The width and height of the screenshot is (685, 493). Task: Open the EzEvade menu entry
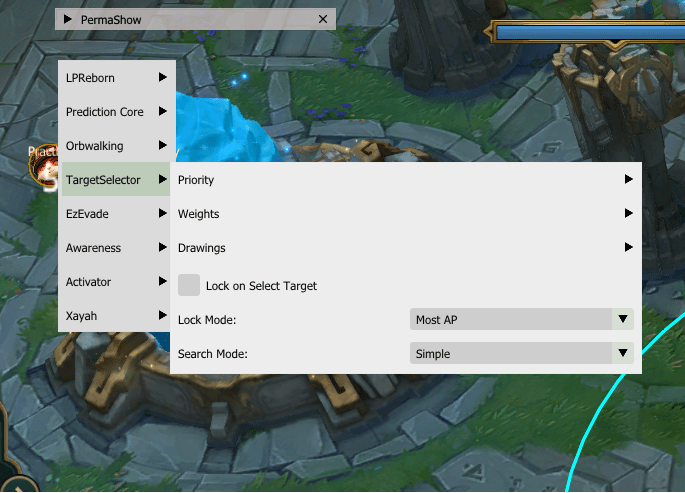(x=116, y=214)
